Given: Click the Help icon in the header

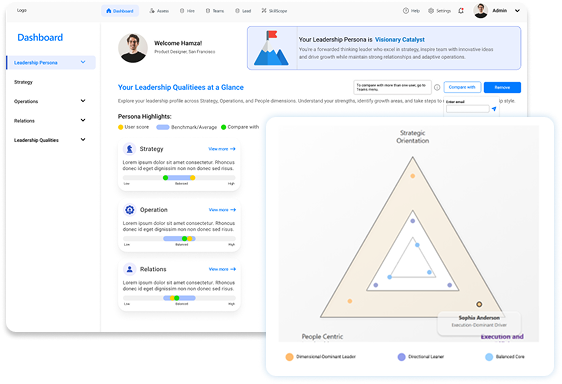Looking at the screenshot, I should [406, 11].
